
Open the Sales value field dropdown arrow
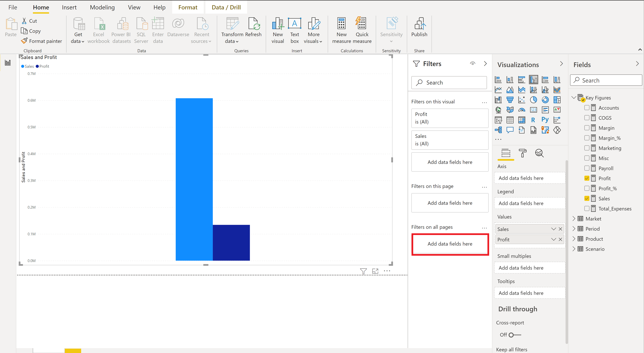point(553,229)
